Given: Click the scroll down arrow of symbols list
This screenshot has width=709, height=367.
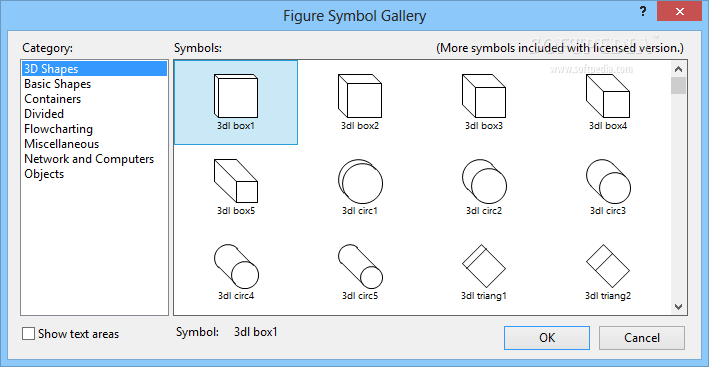Looking at the screenshot, I should (678, 306).
